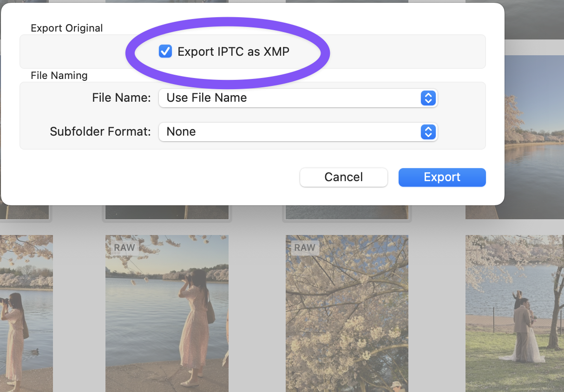Uncheck the Export IPTC as XMP checkbox
564x392 pixels.
point(165,52)
